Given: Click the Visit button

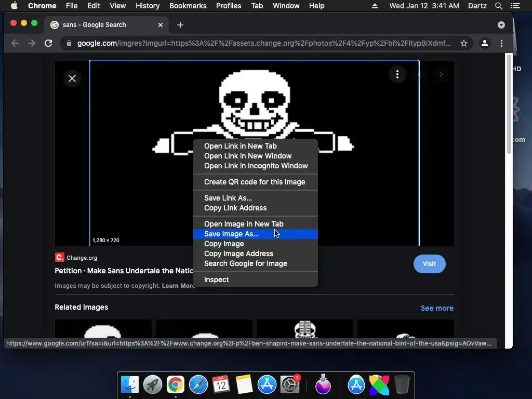Looking at the screenshot, I should (x=429, y=263).
